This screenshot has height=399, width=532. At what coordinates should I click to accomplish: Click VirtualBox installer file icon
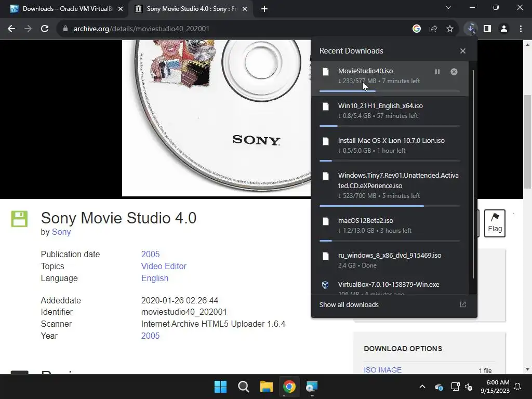coord(325,285)
